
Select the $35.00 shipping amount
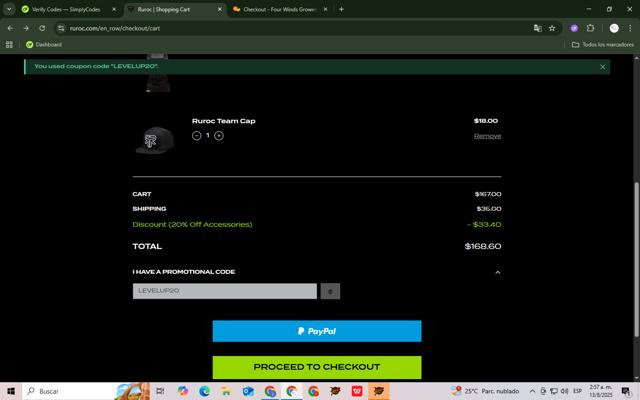[x=489, y=209]
